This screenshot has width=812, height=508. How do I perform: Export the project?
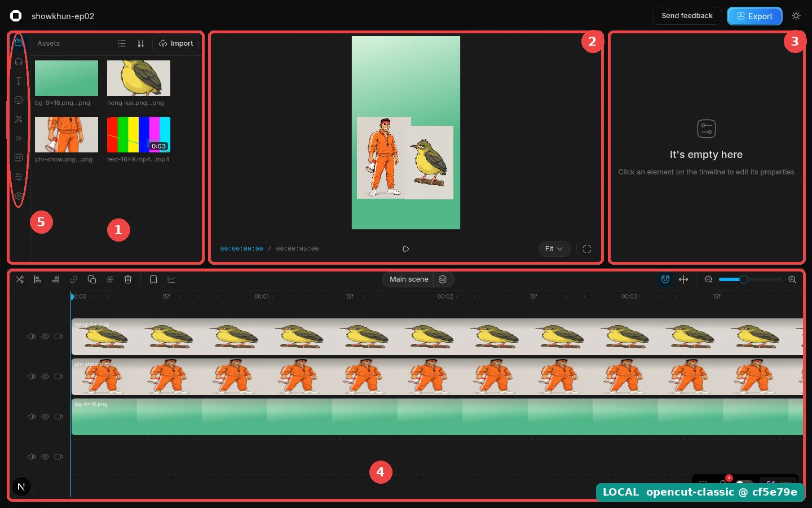pos(754,16)
